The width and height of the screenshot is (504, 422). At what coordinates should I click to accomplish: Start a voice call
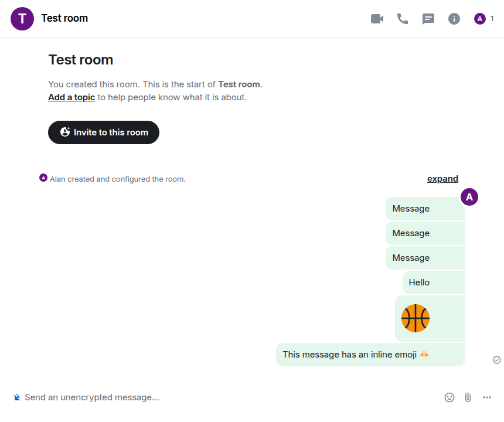coord(403,19)
